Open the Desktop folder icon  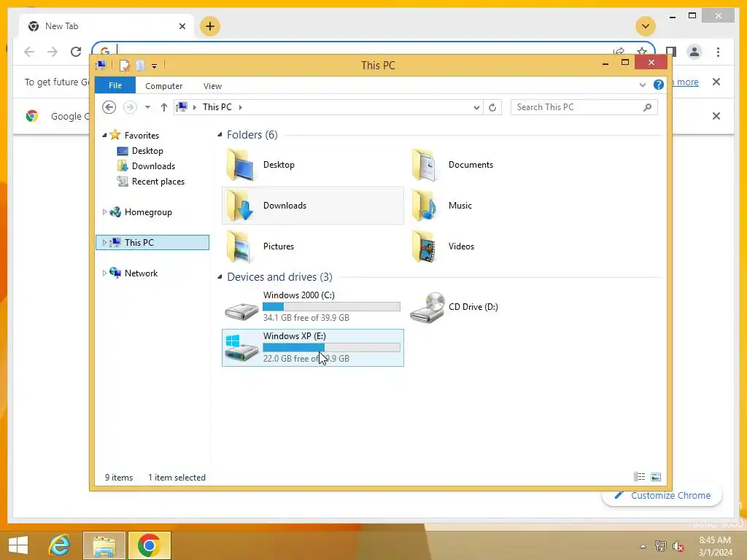(x=239, y=165)
